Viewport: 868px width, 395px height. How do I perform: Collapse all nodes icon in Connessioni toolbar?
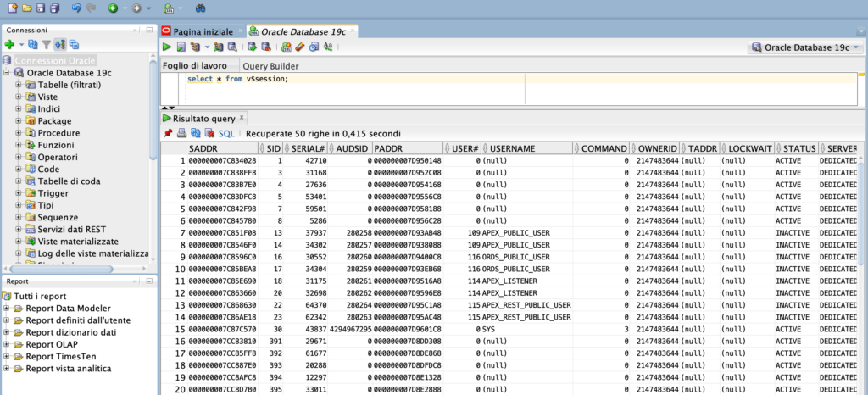pos(74,45)
